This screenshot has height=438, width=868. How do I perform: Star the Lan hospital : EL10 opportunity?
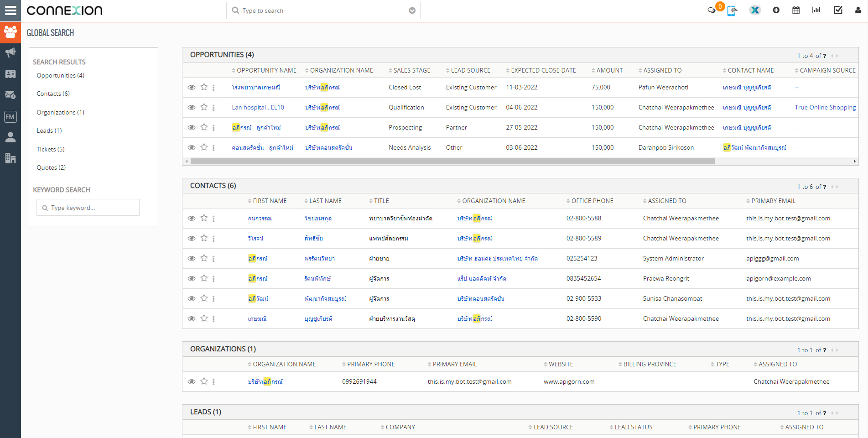204,107
